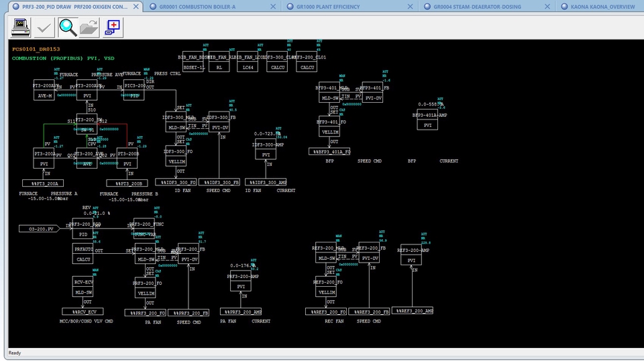Click the RCV-ECV MLD-SW block
Image resolution: width=644 pixels, height=362 pixels.
83,287
